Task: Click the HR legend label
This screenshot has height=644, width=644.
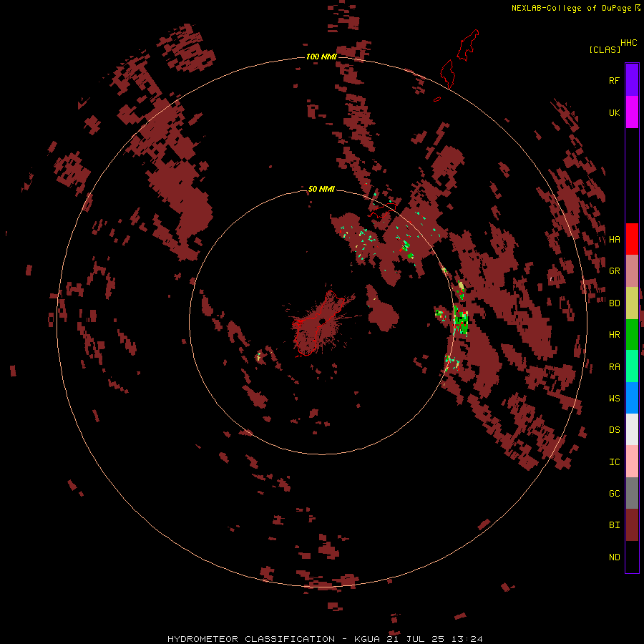Action: (614, 335)
